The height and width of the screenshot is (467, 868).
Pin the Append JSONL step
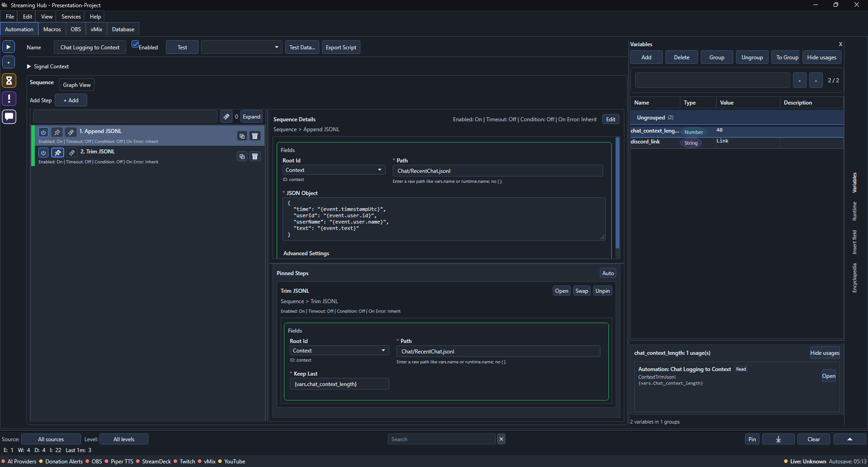(x=57, y=132)
